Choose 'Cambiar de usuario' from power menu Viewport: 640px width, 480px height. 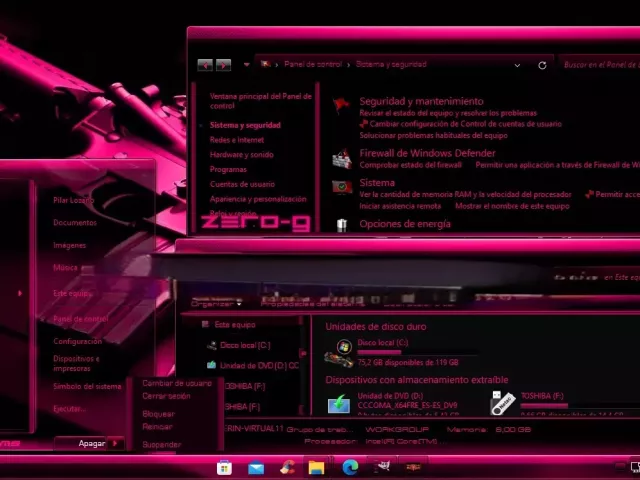[x=177, y=383]
